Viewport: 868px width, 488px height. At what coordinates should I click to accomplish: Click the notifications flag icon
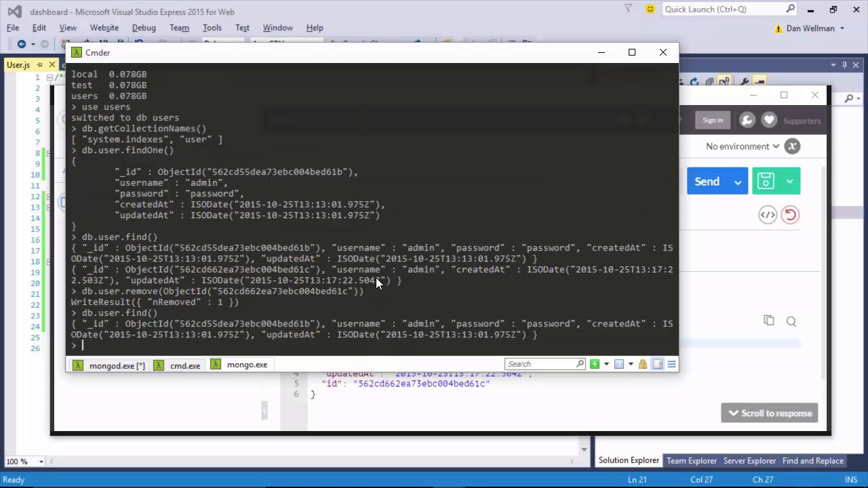[x=629, y=9]
